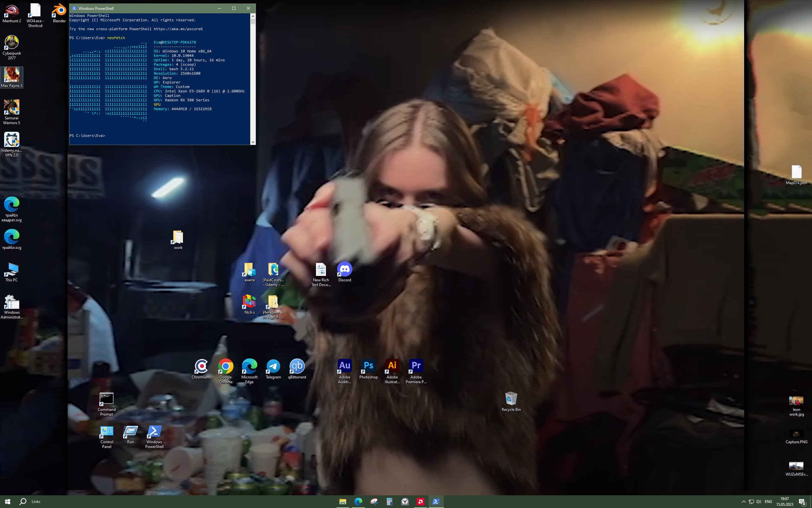Open the leon work.jpg image
The width and height of the screenshot is (812, 508).
pos(796,406)
